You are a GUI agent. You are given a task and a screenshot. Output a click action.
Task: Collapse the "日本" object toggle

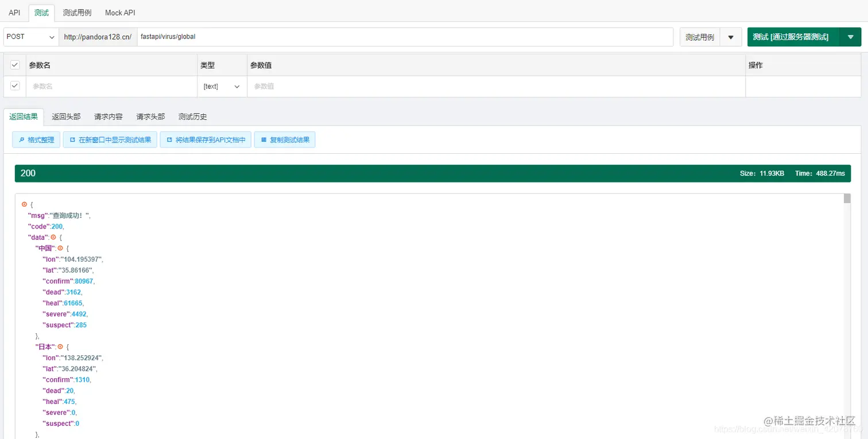tap(61, 347)
